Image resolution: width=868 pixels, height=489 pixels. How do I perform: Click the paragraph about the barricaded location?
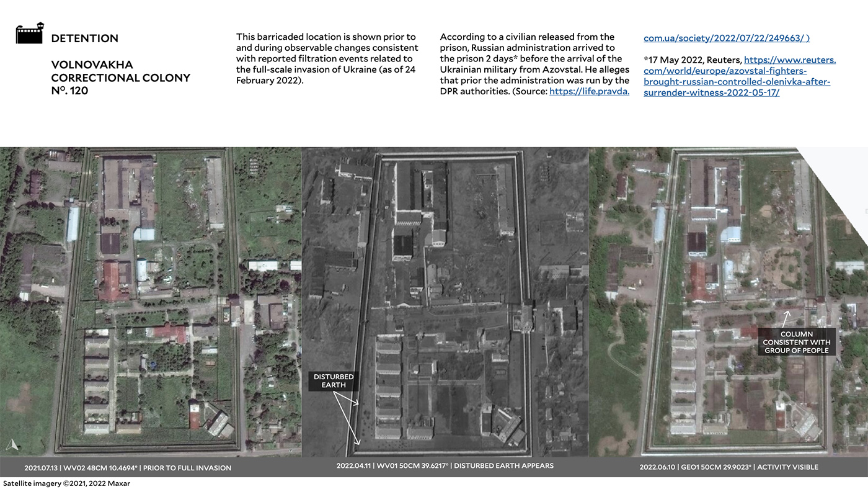tap(327, 59)
